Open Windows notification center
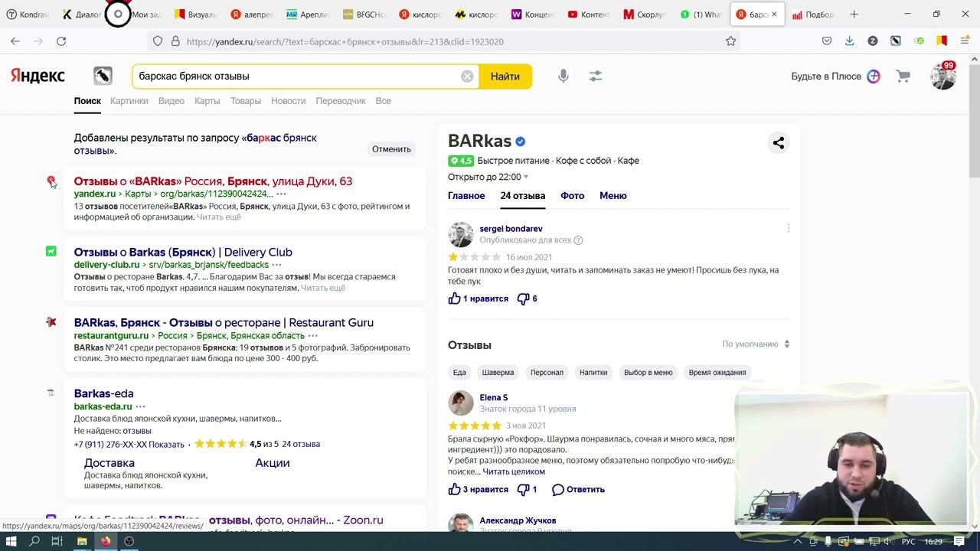 point(959,541)
